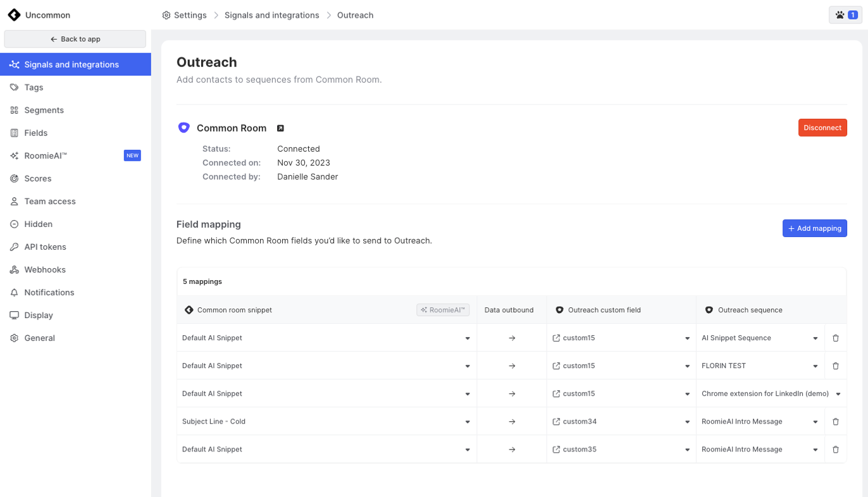
Task: Go to Segments settings section
Action: pyautogui.click(x=75, y=110)
